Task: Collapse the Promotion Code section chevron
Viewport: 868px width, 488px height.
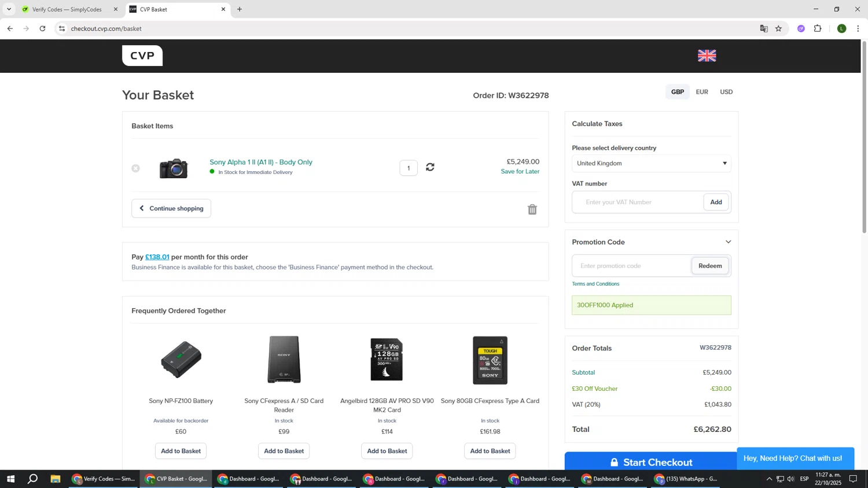Action: pyautogui.click(x=728, y=242)
